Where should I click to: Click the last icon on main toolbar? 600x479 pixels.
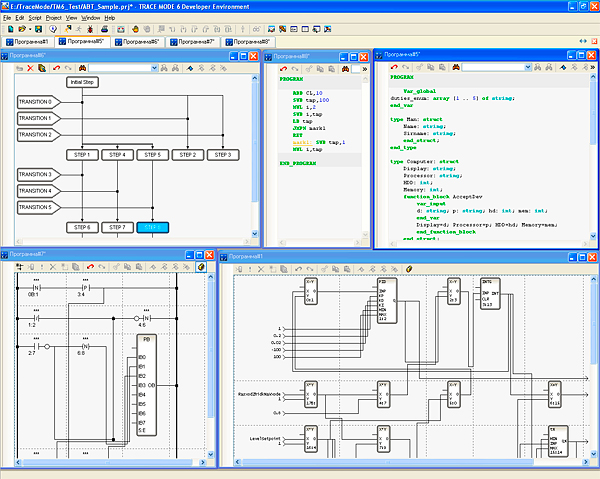tap(328, 29)
